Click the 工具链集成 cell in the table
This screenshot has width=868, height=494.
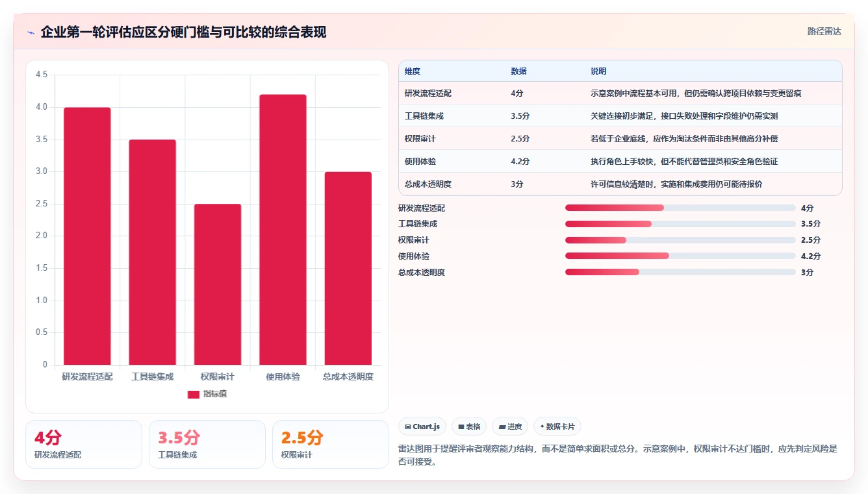click(424, 116)
